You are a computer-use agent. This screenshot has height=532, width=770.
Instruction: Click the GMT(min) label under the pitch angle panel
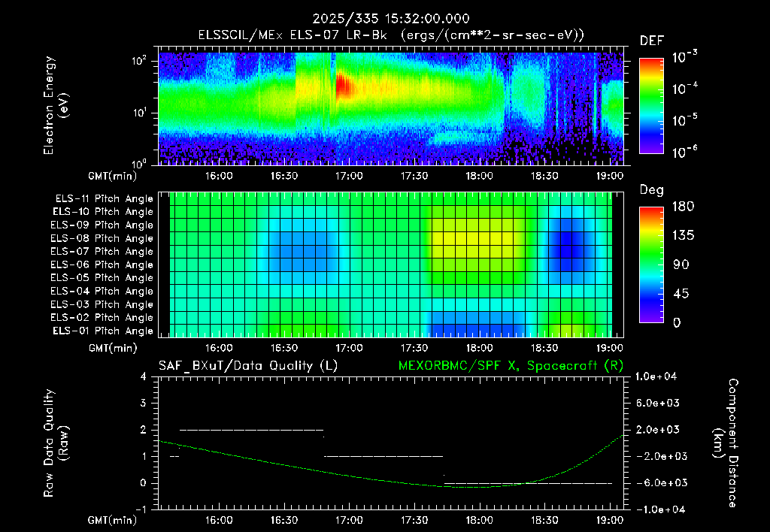(x=113, y=349)
